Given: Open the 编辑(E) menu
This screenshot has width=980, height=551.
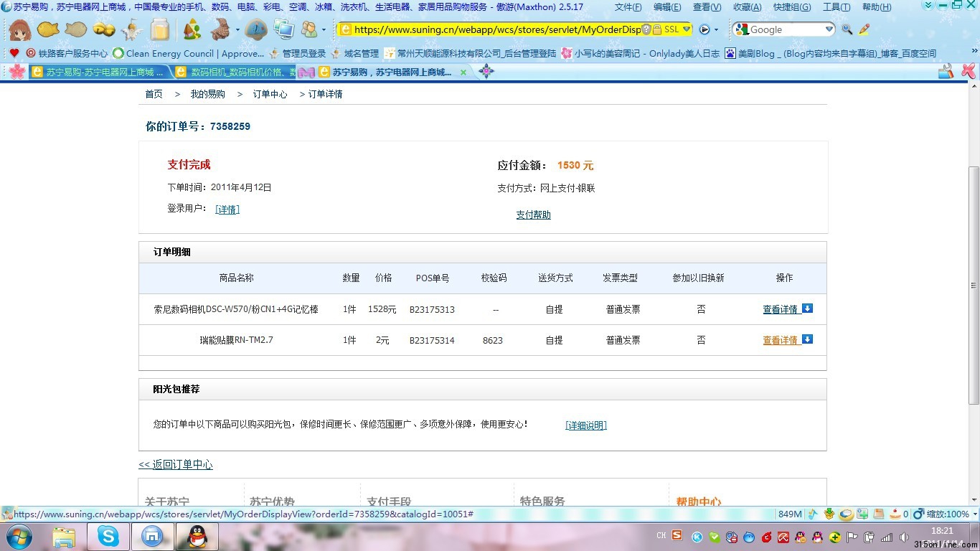Looking at the screenshot, I should click(x=667, y=7).
